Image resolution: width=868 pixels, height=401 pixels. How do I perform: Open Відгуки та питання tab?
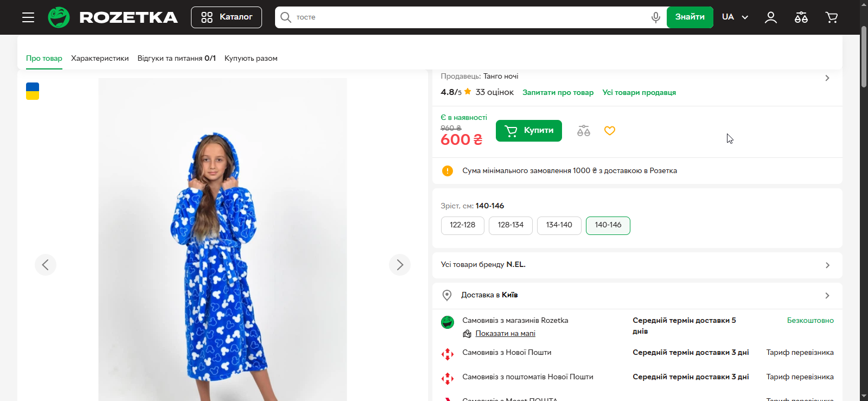[x=176, y=58]
